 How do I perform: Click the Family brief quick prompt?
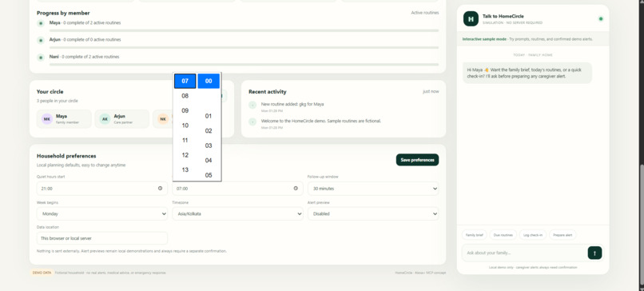(x=475, y=235)
